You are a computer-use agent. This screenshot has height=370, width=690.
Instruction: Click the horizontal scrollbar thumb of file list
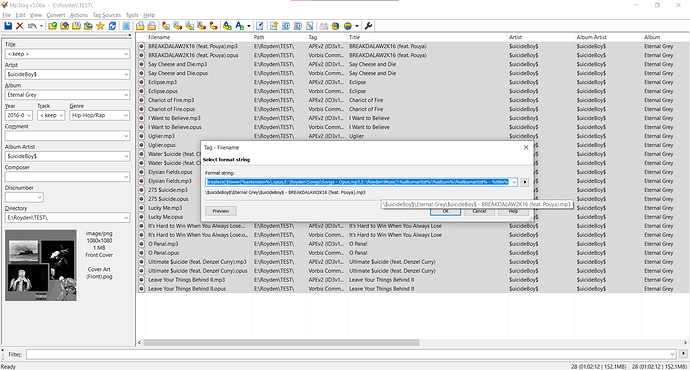click(281, 342)
